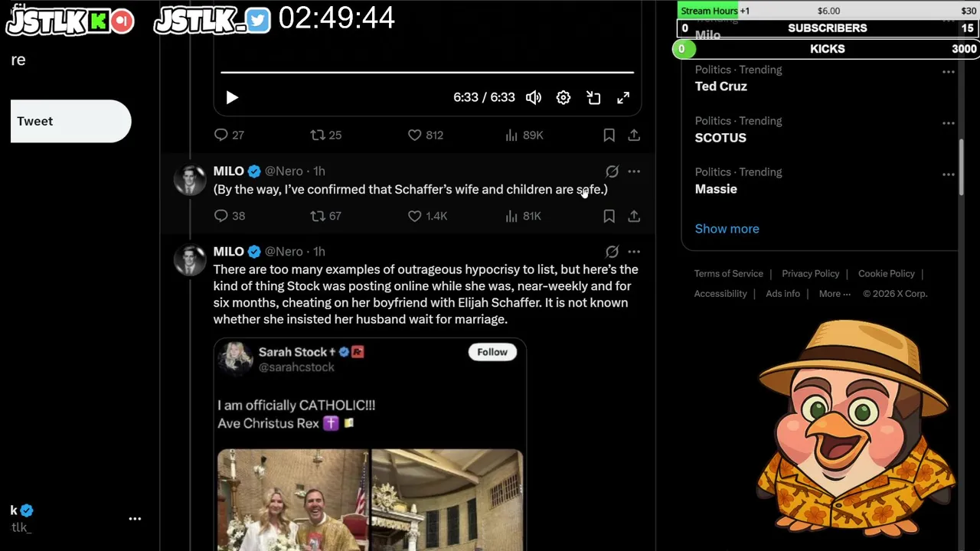
Task: Reply to Schaffer's wife tweet, 38 comments
Action: click(229, 217)
